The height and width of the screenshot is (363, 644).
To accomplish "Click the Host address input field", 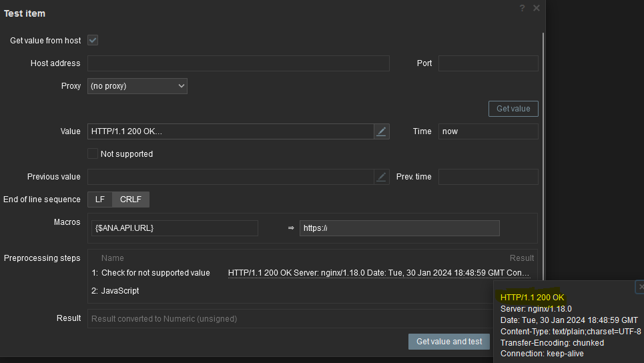I will [238, 63].
